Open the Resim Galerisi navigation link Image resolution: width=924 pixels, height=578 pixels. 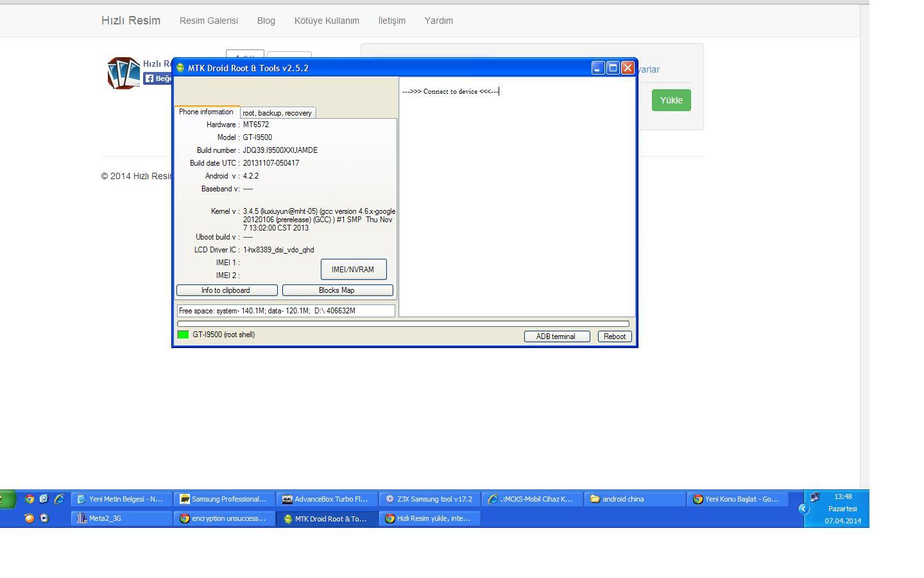pos(209,21)
